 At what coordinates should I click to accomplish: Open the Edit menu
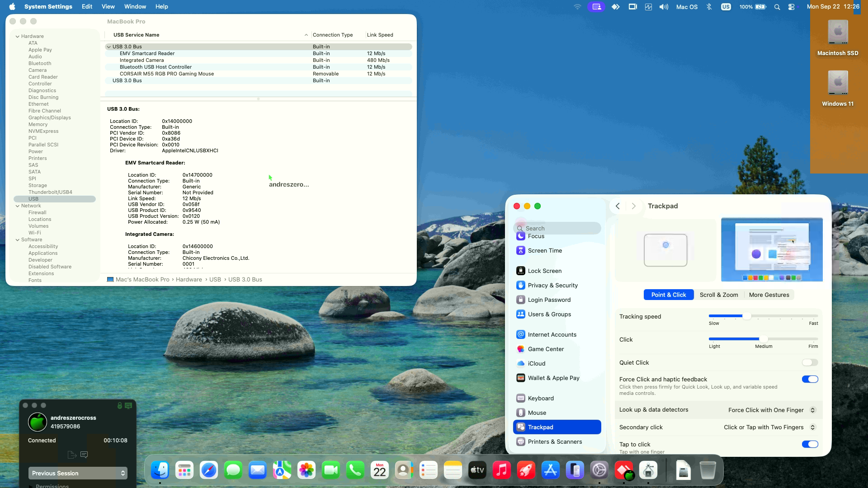point(87,7)
